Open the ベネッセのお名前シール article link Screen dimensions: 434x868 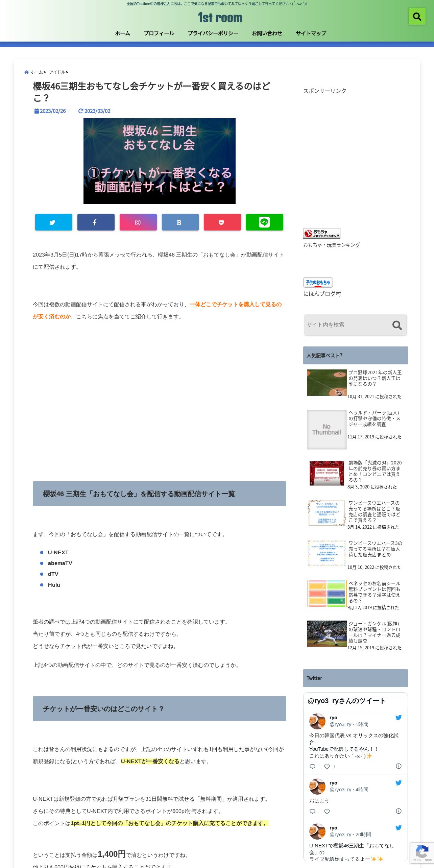[374, 592]
